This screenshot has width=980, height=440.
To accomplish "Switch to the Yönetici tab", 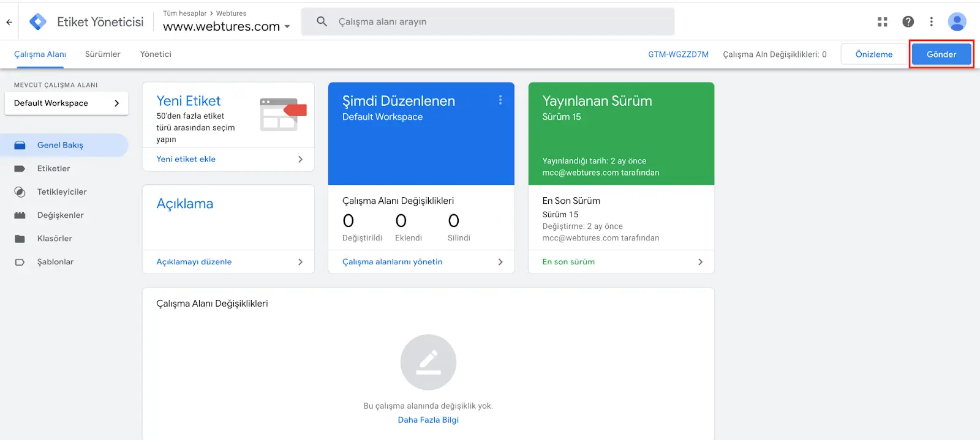I will click(x=156, y=54).
